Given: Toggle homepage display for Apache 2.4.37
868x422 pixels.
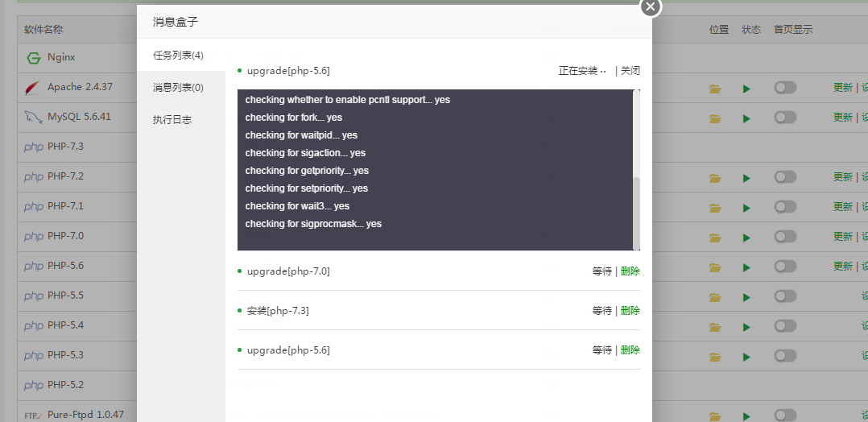Looking at the screenshot, I should (x=785, y=88).
